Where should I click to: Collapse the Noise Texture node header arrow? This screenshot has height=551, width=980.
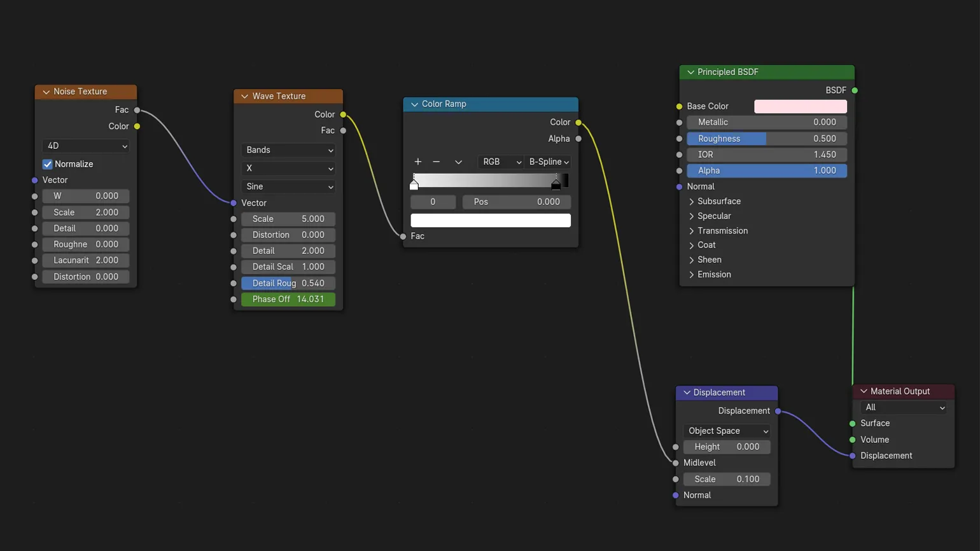[x=46, y=92]
